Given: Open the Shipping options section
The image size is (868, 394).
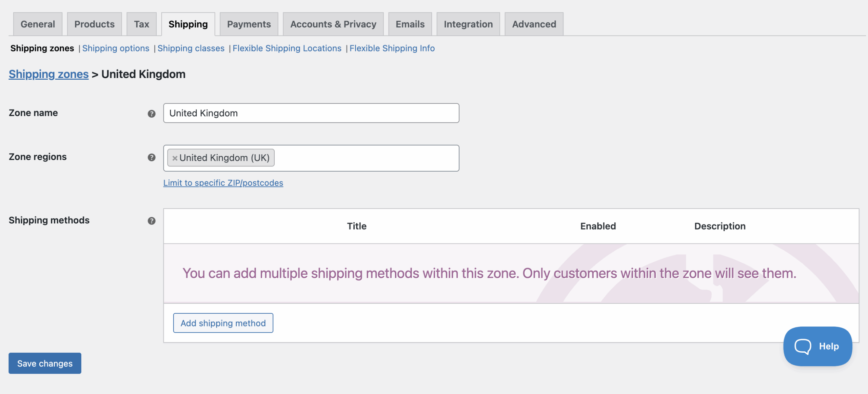Looking at the screenshot, I should point(116,48).
